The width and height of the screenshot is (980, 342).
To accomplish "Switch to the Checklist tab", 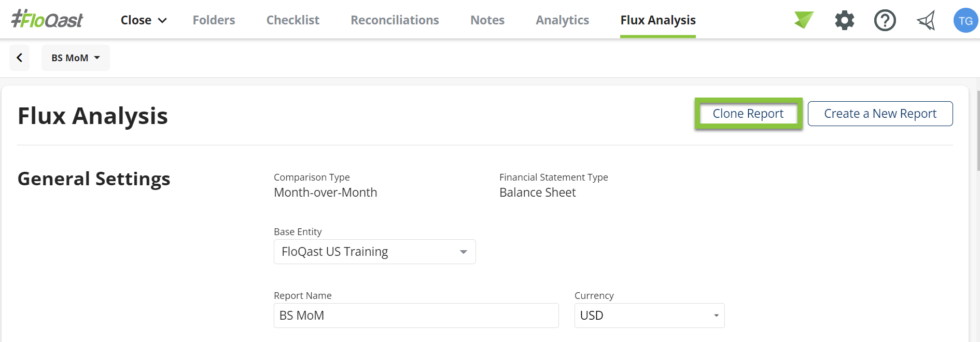I will (x=293, y=20).
